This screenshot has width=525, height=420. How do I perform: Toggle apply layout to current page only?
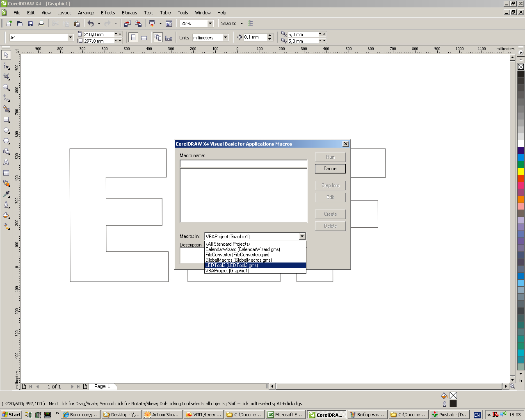click(x=169, y=38)
